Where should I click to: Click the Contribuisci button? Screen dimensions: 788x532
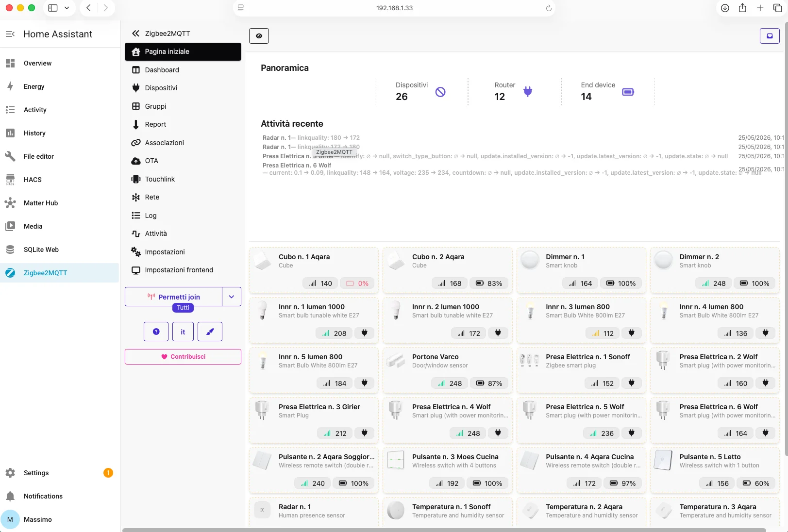pos(183,357)
